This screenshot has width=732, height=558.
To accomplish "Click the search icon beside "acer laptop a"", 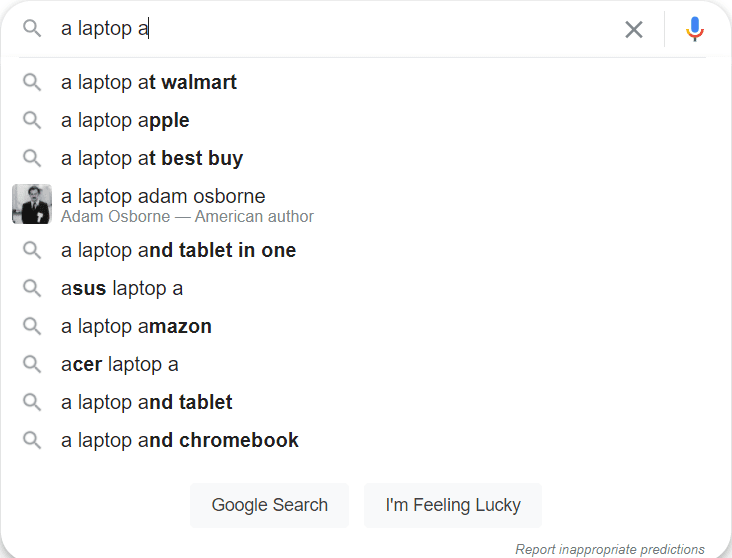I will pos(32,364).
